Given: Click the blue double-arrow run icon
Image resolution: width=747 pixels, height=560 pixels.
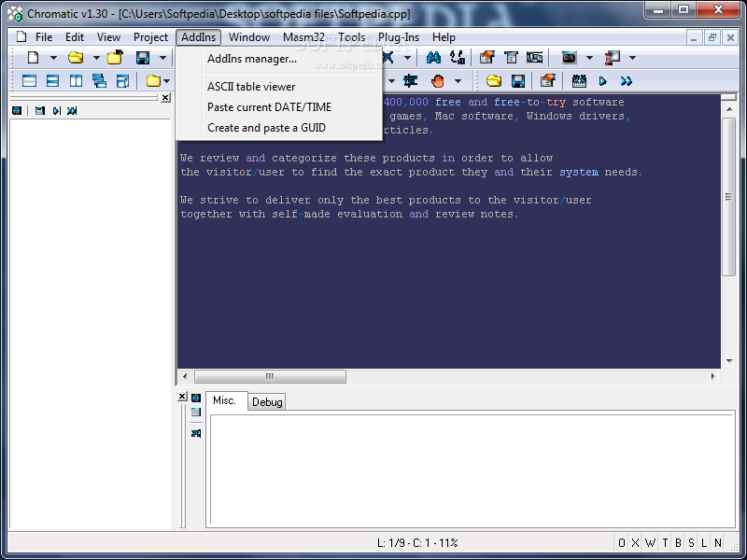Looking at the screenshot, I should coord(626,81).
